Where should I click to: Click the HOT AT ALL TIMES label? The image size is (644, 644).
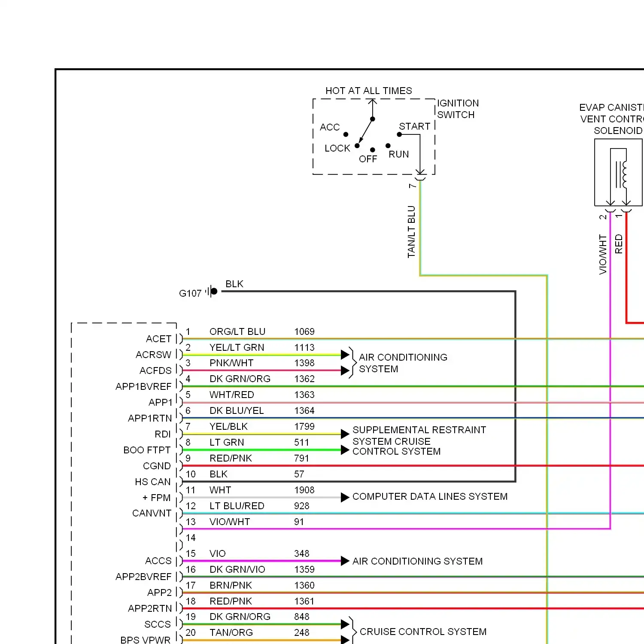(368, 91)
